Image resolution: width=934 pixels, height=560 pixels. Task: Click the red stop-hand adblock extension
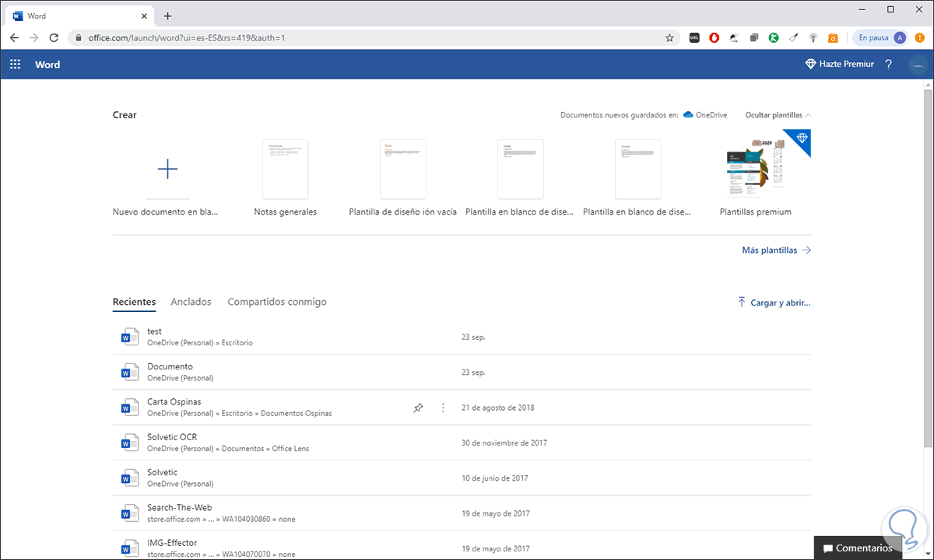coord(715,37)
